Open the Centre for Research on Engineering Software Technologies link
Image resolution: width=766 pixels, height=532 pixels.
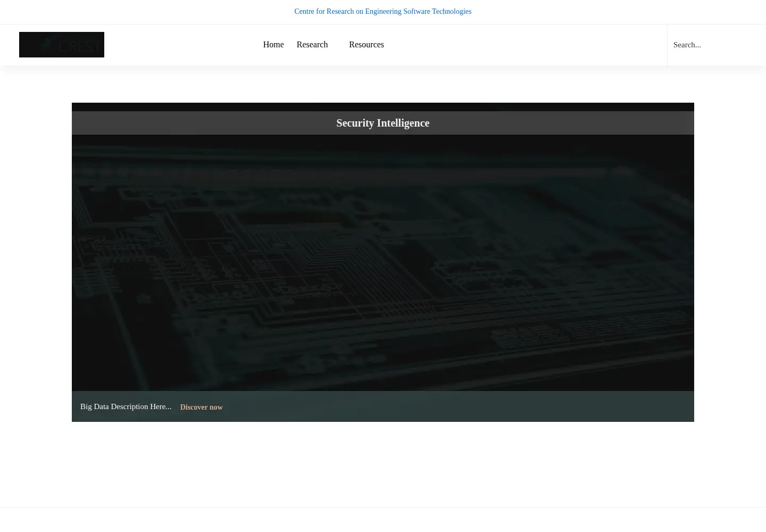(x=382, y=11)
